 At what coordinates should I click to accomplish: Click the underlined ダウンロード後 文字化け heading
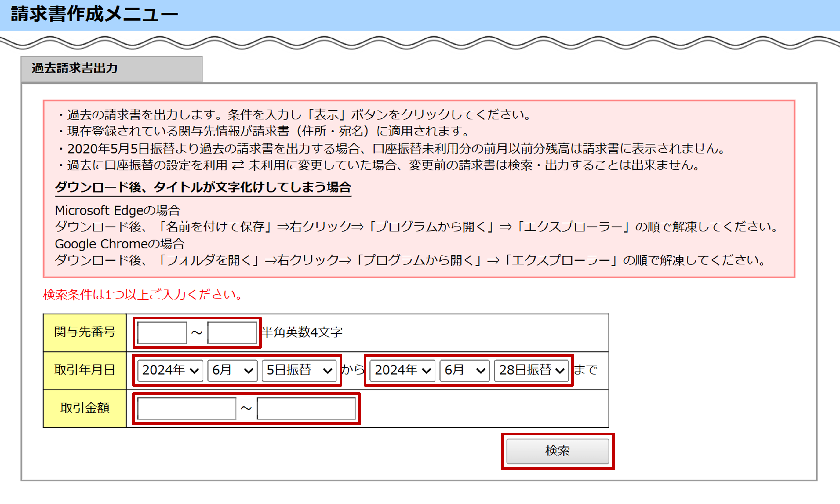click(x=203, y=187)
